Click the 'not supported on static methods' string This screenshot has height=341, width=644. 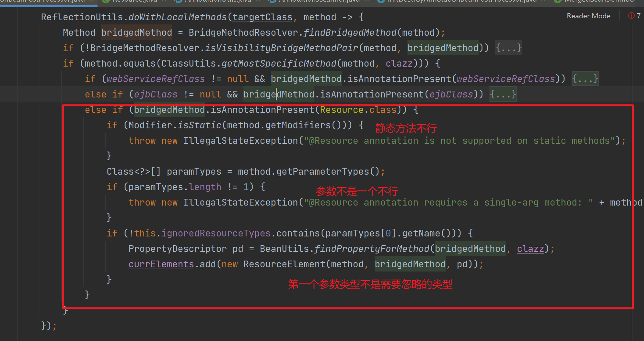459,141
